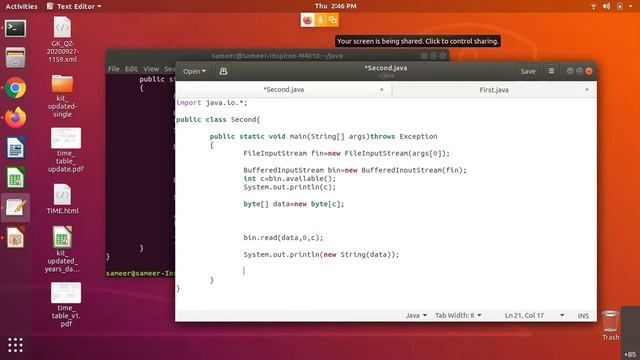The height and width of the screenshot is (360, 640).
Task: Select TIME.html desktop file
Action: [x=62, y=199]
